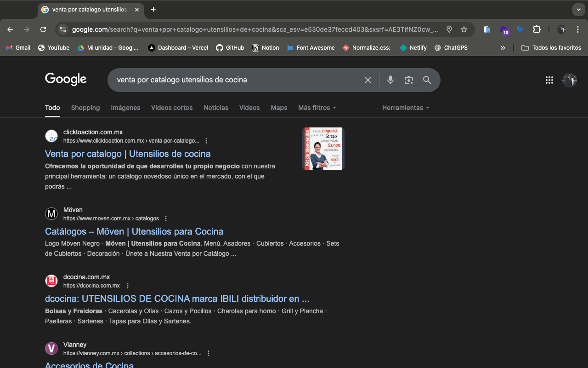
Task: Switch to the Imágenes tab
Action: pyautogui.click(x=125, y=108)
